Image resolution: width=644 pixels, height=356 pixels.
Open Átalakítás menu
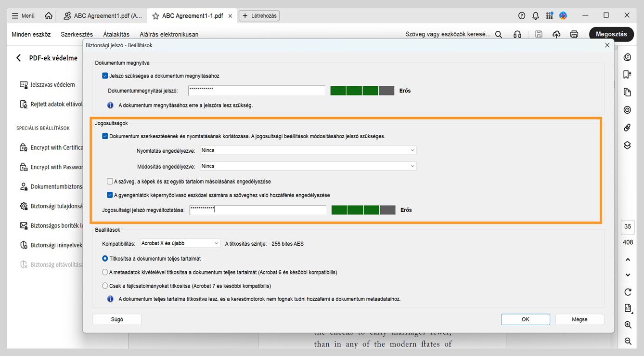tap(116, 34)
